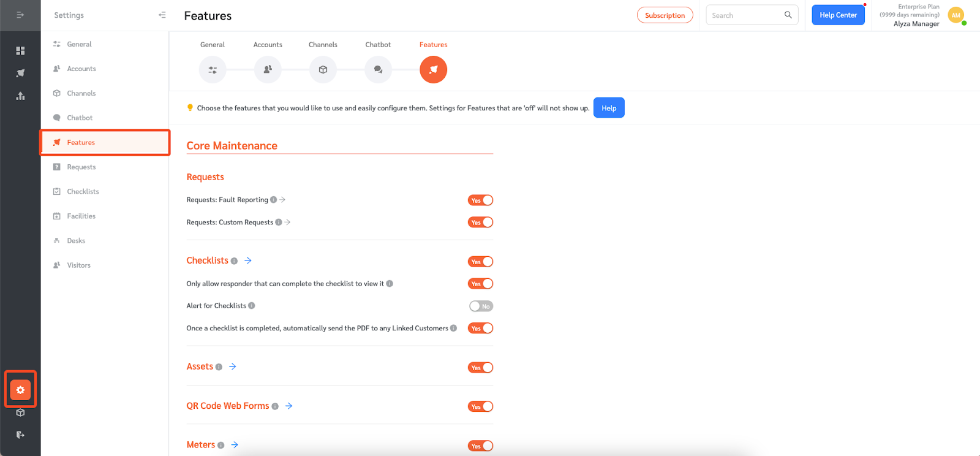This screenshot has height=456, width=980.
Task: Collapse the Settings sidebar panel
Action: [162, 15]
